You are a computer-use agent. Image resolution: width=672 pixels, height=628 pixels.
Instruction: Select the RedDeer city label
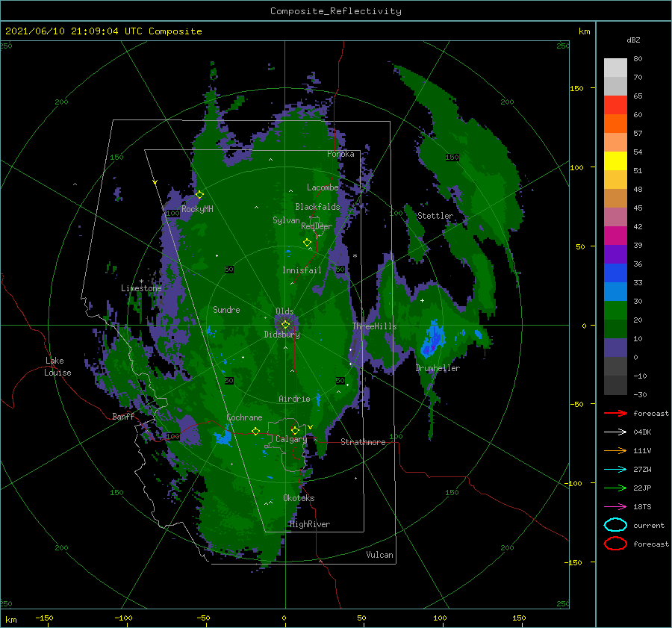pos(317,226)
